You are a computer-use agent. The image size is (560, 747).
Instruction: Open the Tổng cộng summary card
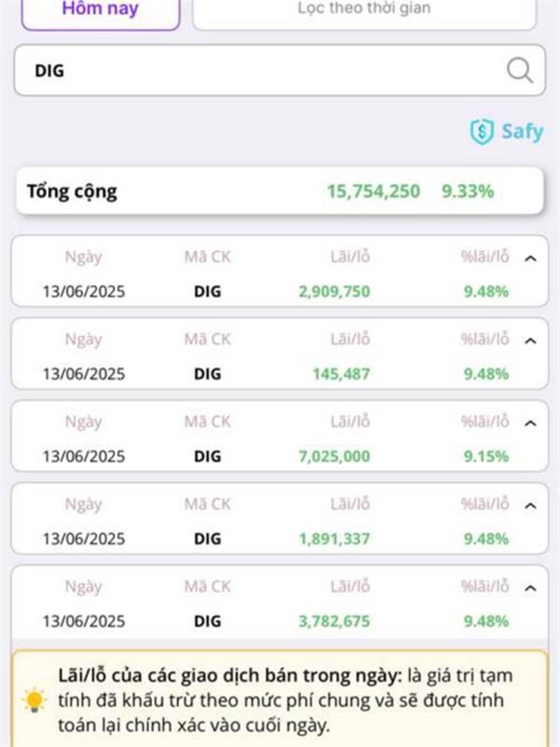(x=279, y=191)
